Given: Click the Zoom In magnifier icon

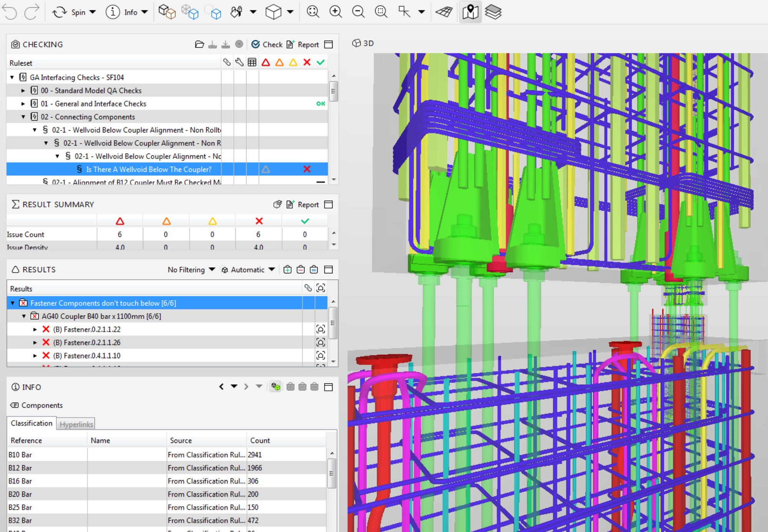Looking at the screenshot, I should [336, 12].
